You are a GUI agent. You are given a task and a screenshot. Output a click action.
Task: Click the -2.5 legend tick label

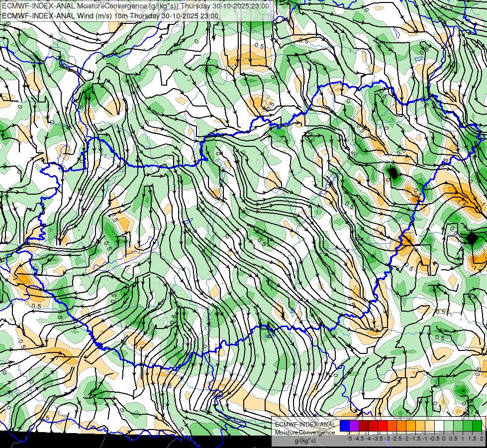point(396,439)
